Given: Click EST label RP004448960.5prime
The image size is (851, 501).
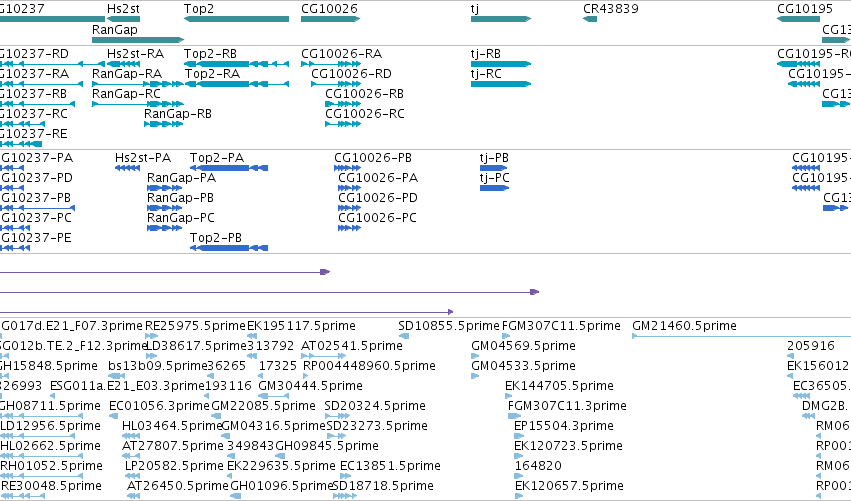Looking at the screenshot, I should pyautogui.click(x=369, y=366).
